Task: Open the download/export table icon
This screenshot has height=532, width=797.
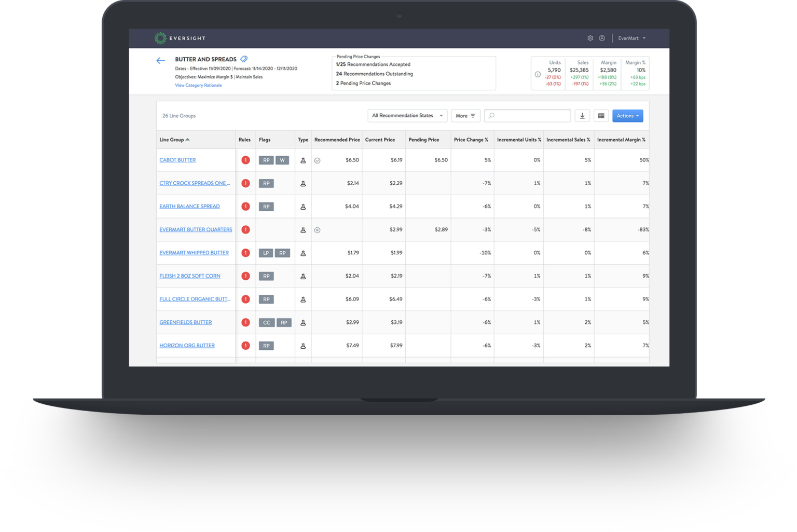Action: pos(582,115)
